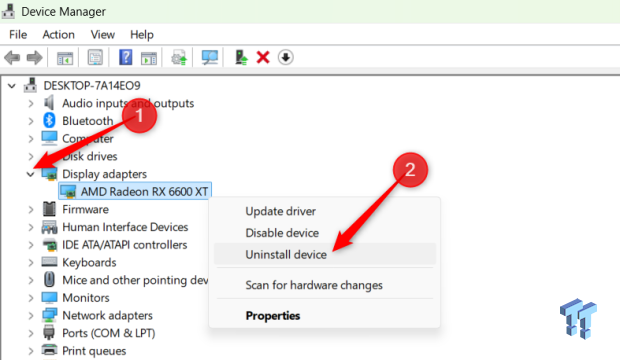Image resolution: width=620 pixels, height=360 pixels.
Task: Open the View menu
Action: coord(102,35)
